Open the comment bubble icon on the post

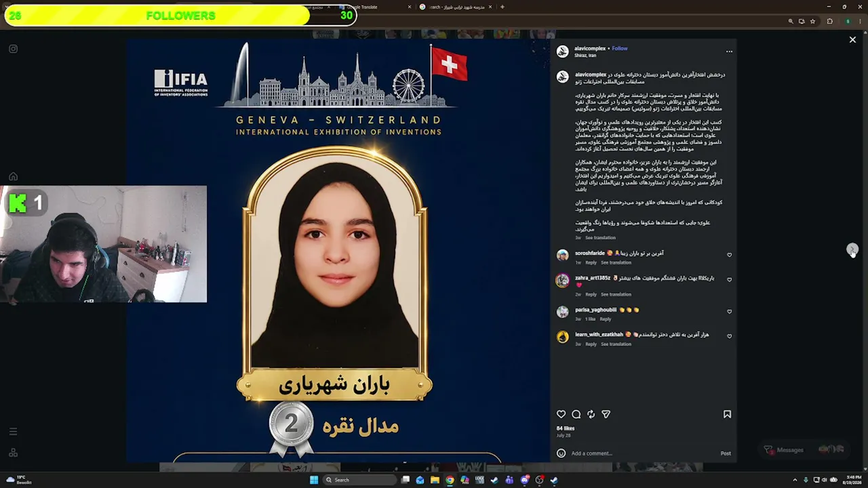(x=576, y=414)
